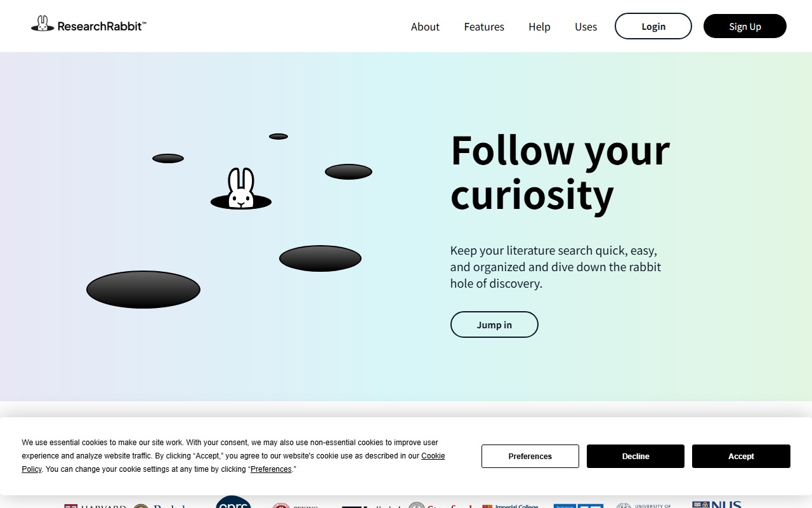Open the Help menu item

click(539, 27)
